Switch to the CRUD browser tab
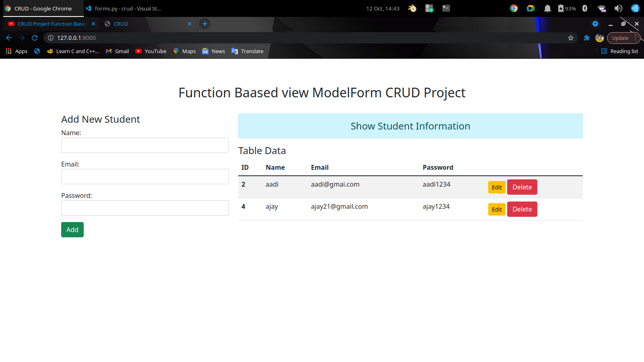644x362 pixels. click(x=147, y=24)
